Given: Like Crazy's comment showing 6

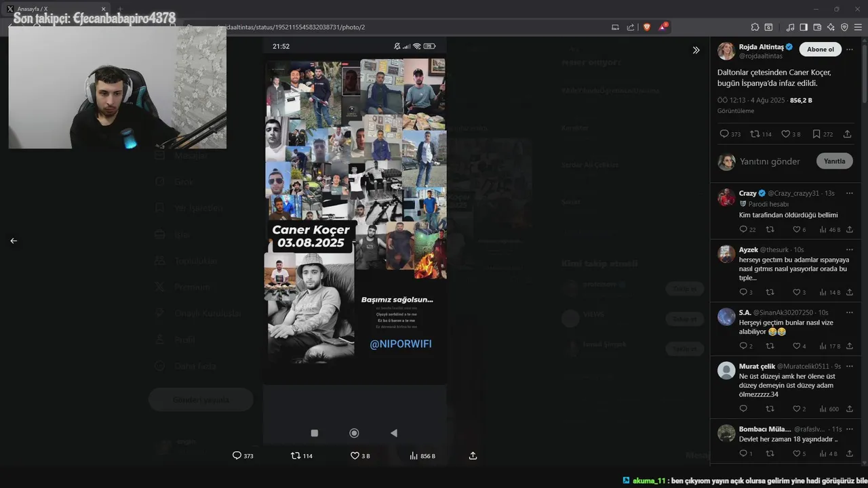Looking at the screenshot, I should coord(799,230).
